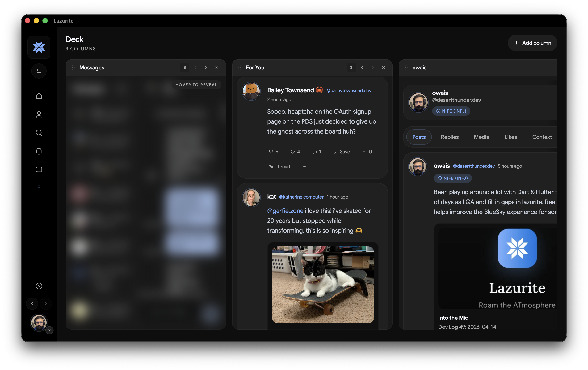Screen dimensions: 588x370
Task: Open Thread view for Bailey's post
Action: pyautogui.click(x=279, y=166)
